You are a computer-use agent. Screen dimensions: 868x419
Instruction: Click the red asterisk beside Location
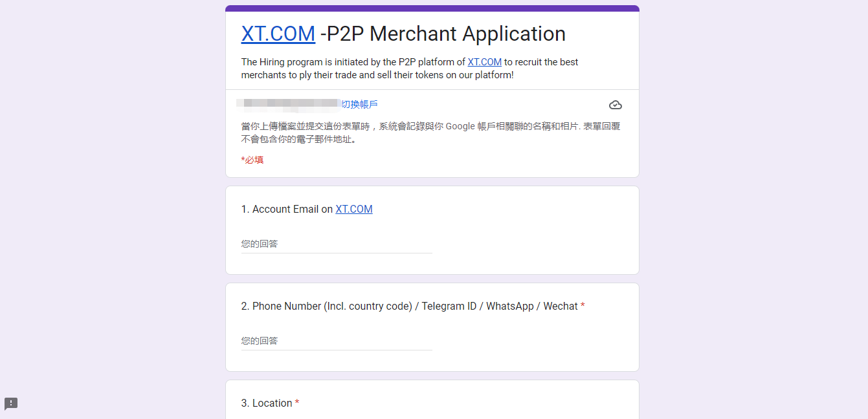(x=297, y=403)
